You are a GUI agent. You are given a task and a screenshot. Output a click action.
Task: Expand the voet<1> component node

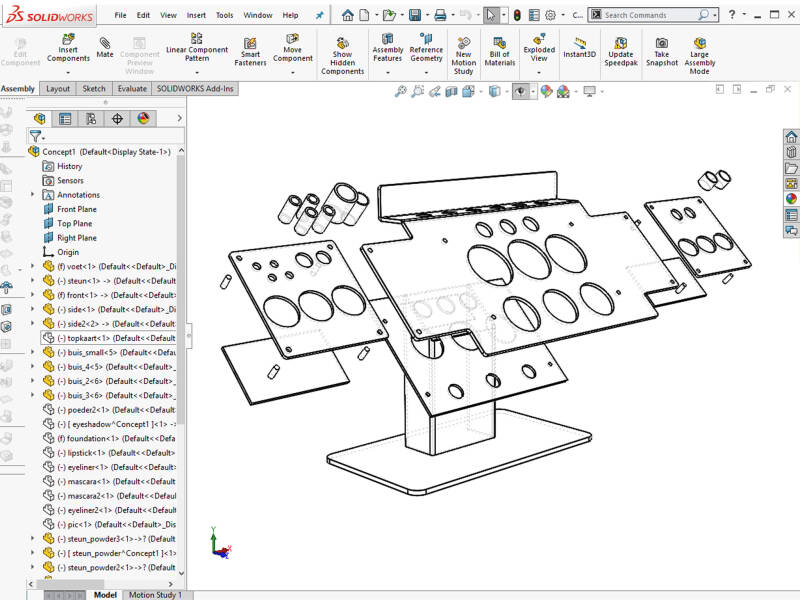tap(34, 267)
